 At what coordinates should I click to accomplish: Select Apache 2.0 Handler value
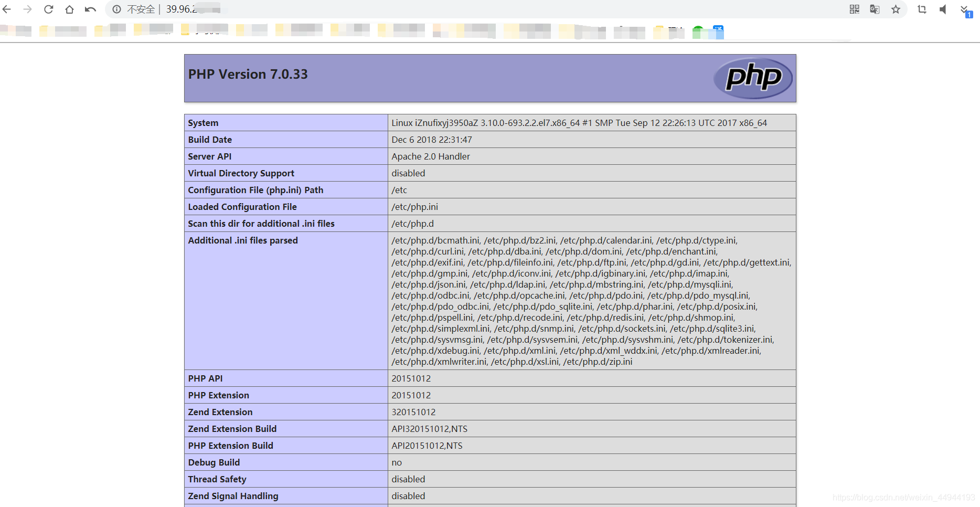(x=431, y=156)
